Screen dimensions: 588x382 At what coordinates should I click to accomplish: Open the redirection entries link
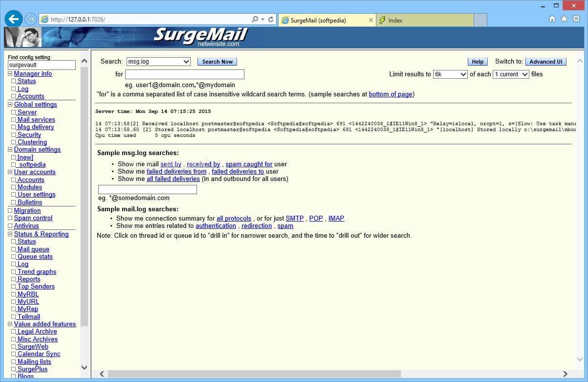click(x=257, y=226)
